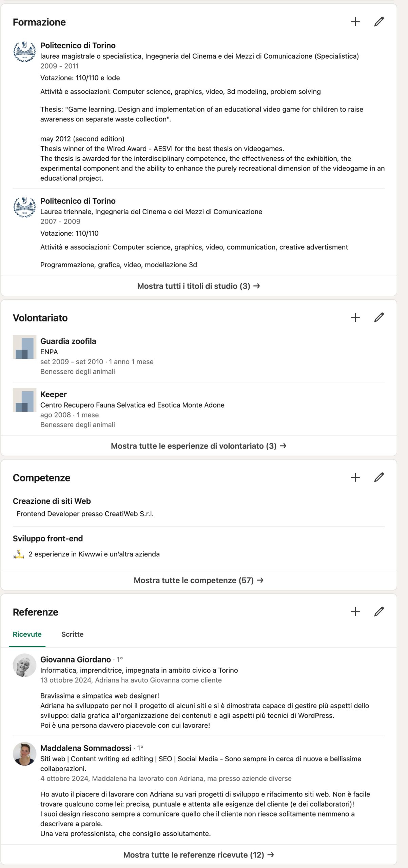The width and height of the screenshot is (408, 868).
Task: Click the plus icon in Referenze section
Action: coord(355,612)
